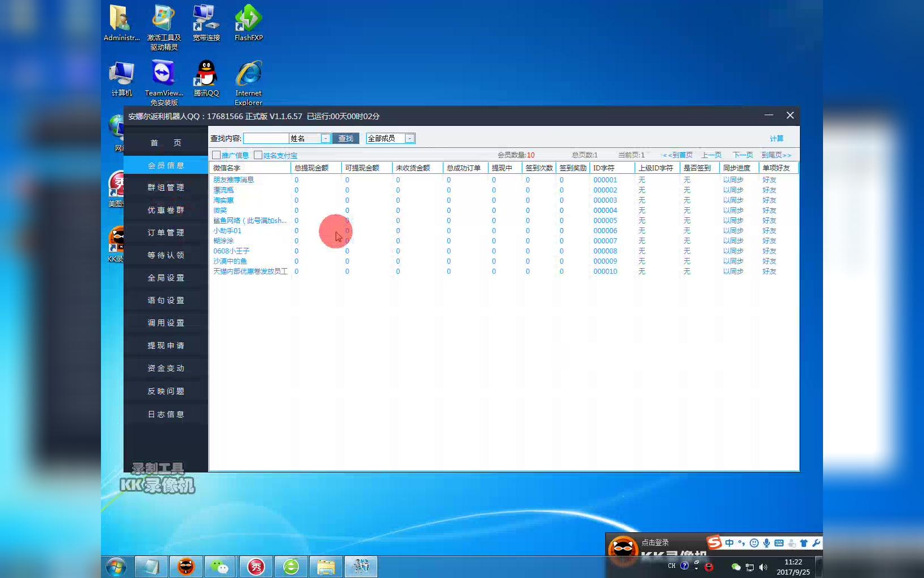This screenshot has width=924, height=578.
Task: Open the file explorer taskbar icon
Action: click(x=326, y=567)
